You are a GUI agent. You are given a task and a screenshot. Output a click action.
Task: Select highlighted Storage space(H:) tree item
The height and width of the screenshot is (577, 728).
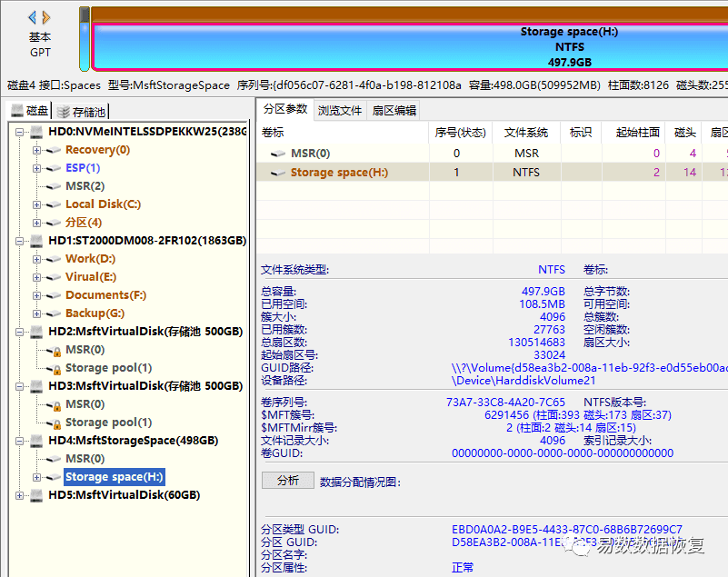tap(115, 477)
